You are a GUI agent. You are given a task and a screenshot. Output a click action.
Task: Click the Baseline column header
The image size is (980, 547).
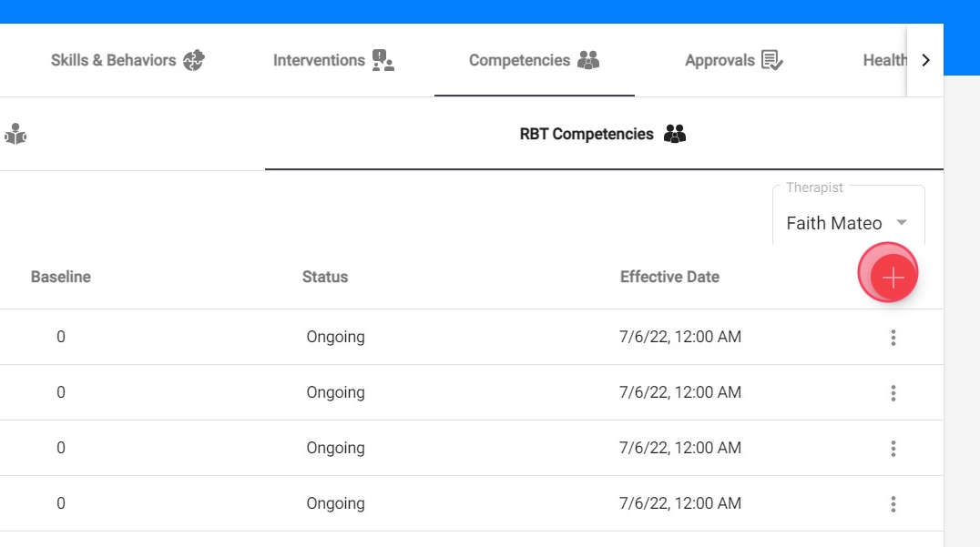click(x=61, y=277)
